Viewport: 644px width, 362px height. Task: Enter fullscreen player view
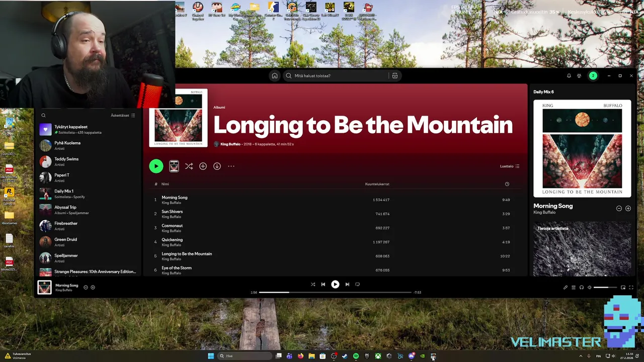(x=631, y=288)
